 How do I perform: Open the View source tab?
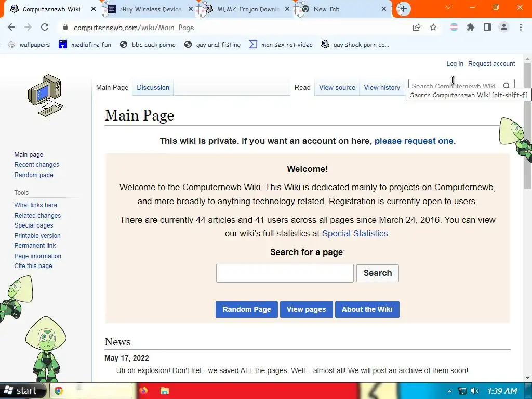point(337,87)
